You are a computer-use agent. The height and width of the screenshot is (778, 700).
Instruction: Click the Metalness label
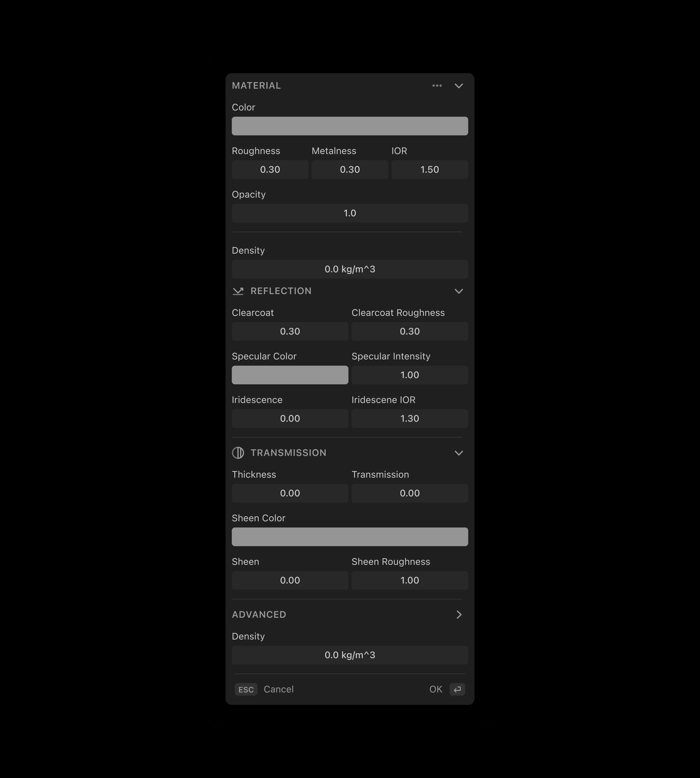pos(334,151)
